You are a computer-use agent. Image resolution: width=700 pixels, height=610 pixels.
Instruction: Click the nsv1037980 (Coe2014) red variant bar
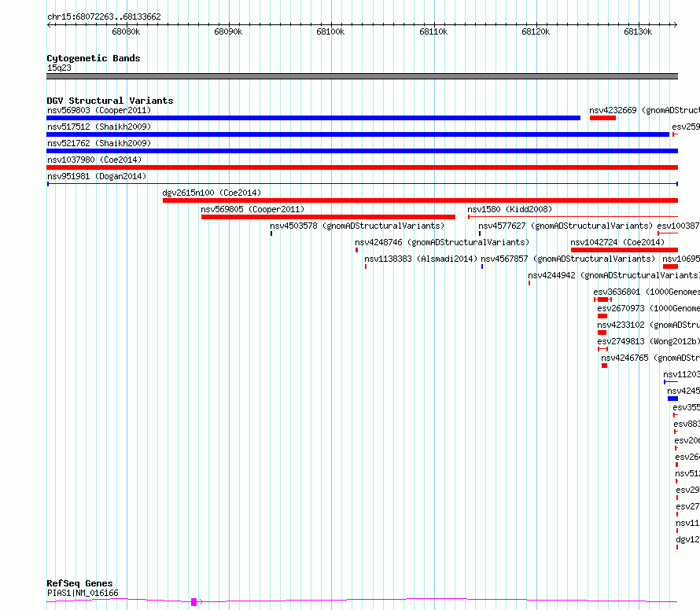tap(362, 167)
